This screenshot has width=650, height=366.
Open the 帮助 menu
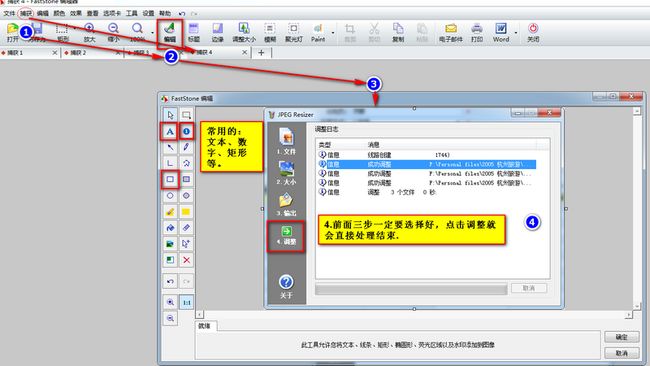coord(165,13)
